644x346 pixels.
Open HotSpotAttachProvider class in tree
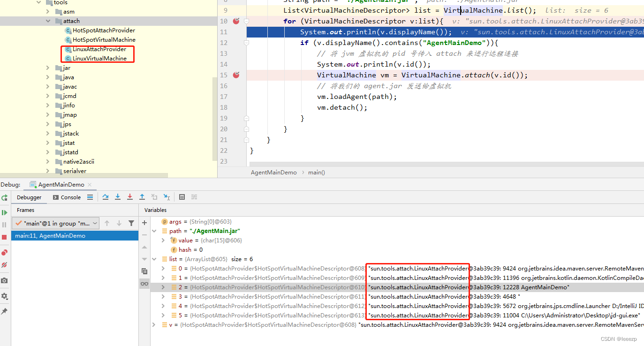click(x=103, y=30)
